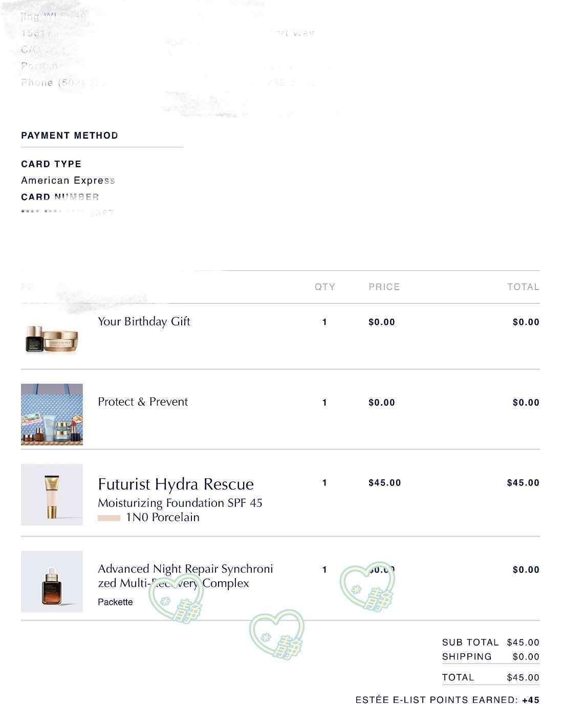Click the Packette size label
Viewport: 585px width, 728px height.
115,602
